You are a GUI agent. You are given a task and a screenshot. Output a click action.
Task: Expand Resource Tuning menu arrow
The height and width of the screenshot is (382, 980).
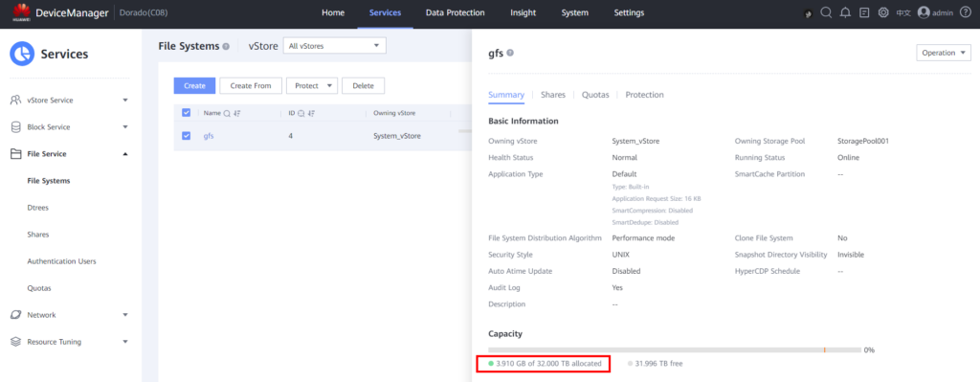click(125, 342)
